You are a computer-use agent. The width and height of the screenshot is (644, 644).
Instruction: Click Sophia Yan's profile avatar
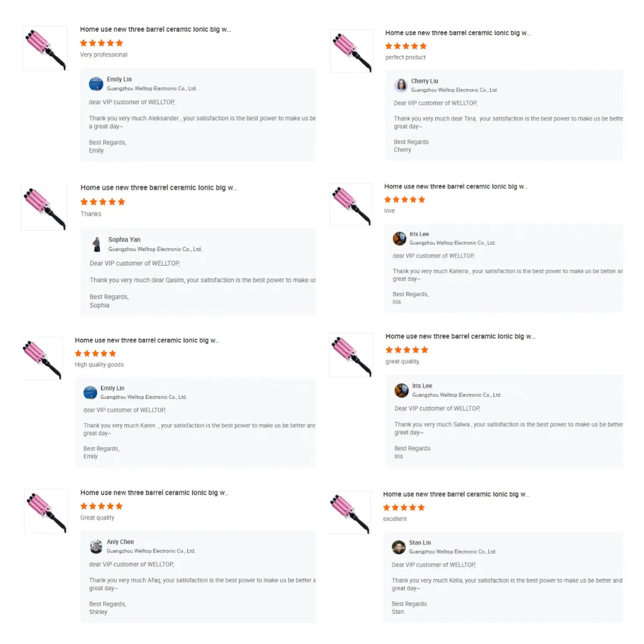point(97,244)
